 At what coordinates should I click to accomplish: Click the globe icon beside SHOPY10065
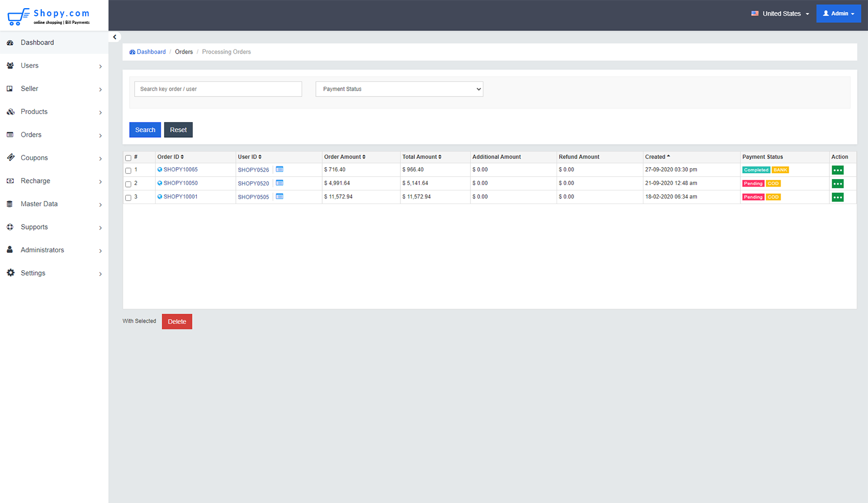click(x=160, y=169)
